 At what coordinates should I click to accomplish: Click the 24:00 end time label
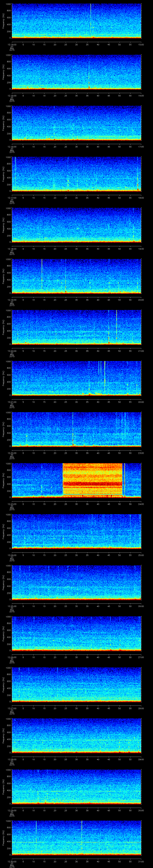coord(141,504)
